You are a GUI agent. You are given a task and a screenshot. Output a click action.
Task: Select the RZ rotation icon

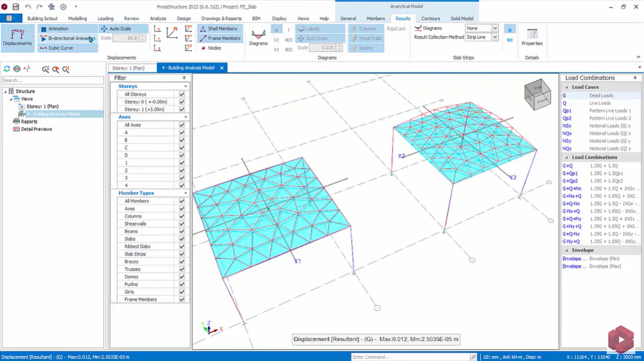click(x=188, y=48)
